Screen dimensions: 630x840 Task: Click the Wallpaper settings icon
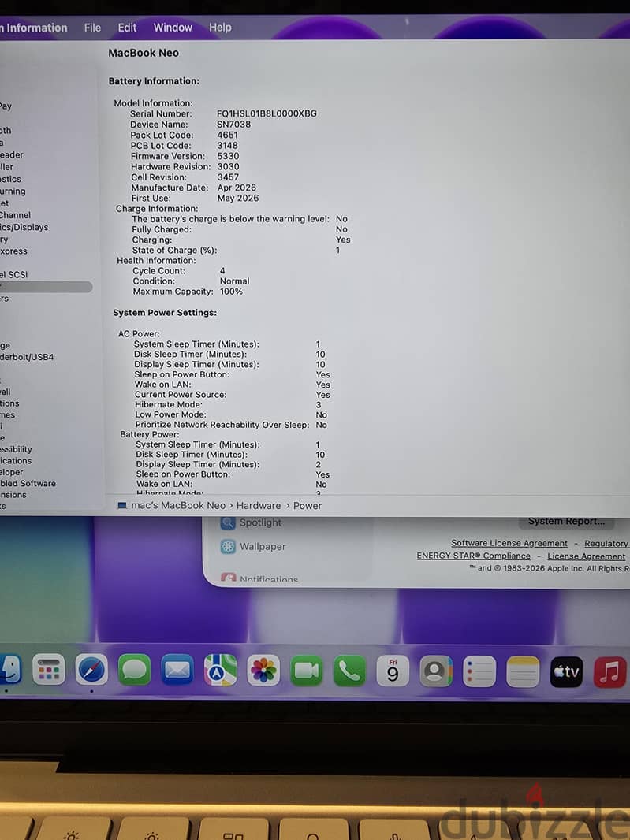coord(228,546)
